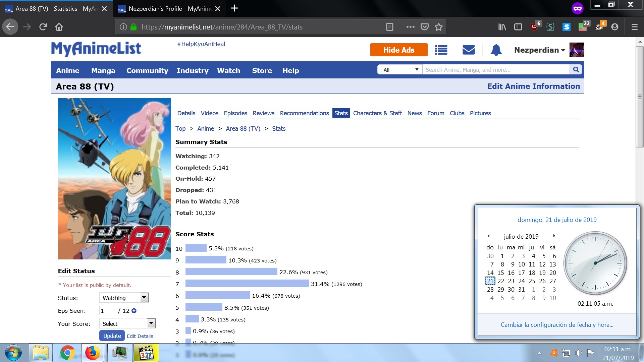The height and width of the screenshot is (362, 644).
Task: Switch to the Reviews tab
Action: point(264,113)
